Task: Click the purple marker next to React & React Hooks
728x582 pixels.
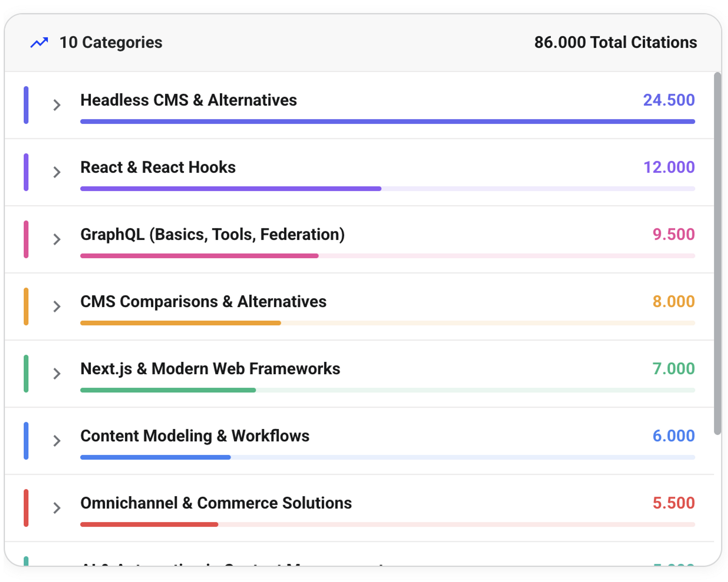Action: click(26, 172)
